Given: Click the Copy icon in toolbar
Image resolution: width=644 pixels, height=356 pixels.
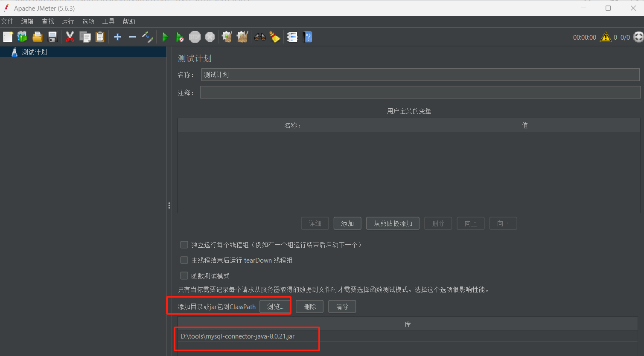Looking at the screenshot, I should click(x=85, y=37).
